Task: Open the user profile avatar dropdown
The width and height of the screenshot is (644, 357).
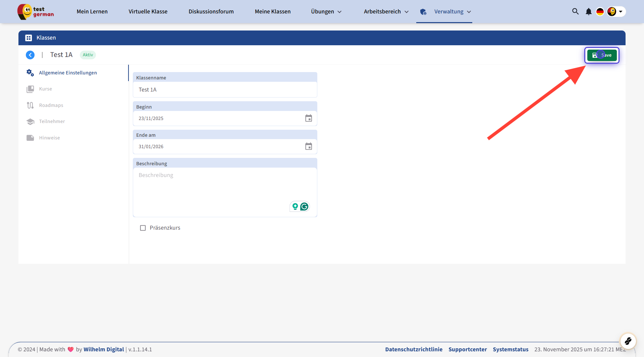Action: [x=616, y=12]
